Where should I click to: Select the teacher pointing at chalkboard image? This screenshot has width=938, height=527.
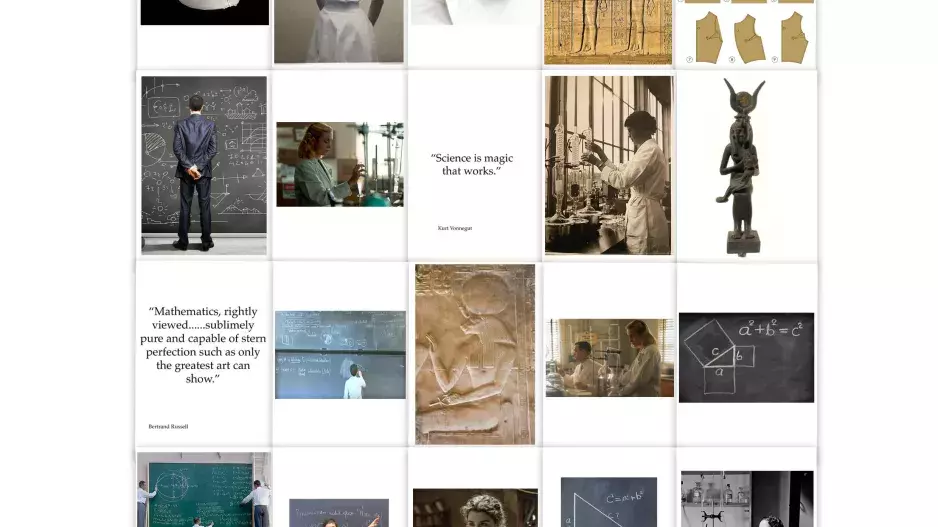[x=339, y=513]
